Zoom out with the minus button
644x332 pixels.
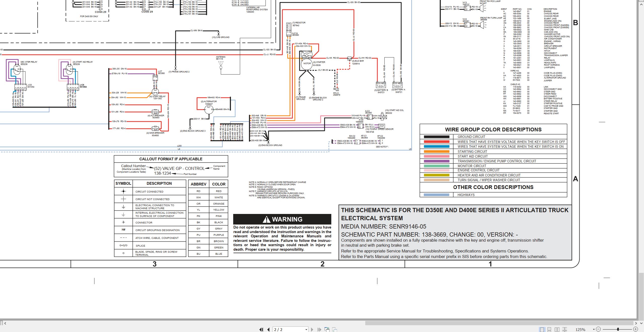click(x=598, y=329)
